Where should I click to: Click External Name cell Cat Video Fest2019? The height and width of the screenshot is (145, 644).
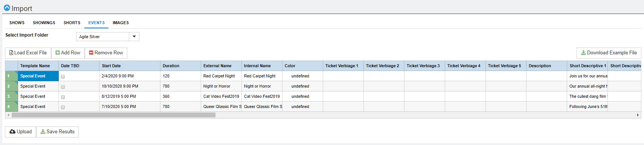pos(221,96)
